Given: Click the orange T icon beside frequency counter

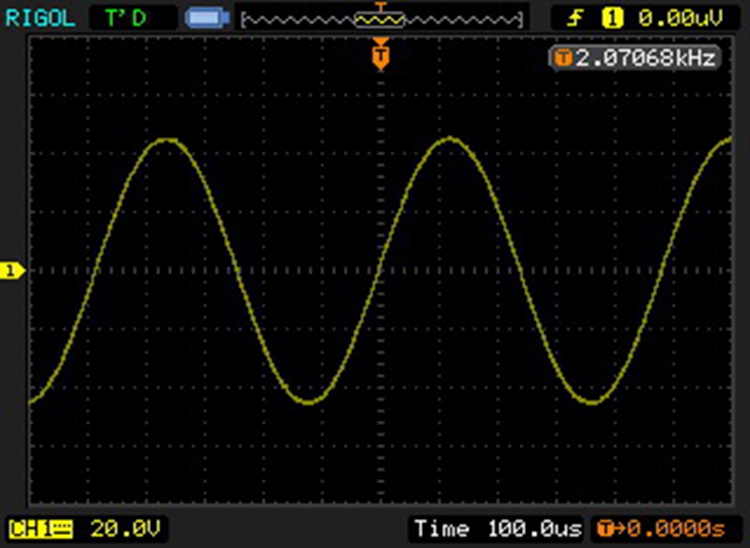Looking at the screenshot, I should [563, 59].
